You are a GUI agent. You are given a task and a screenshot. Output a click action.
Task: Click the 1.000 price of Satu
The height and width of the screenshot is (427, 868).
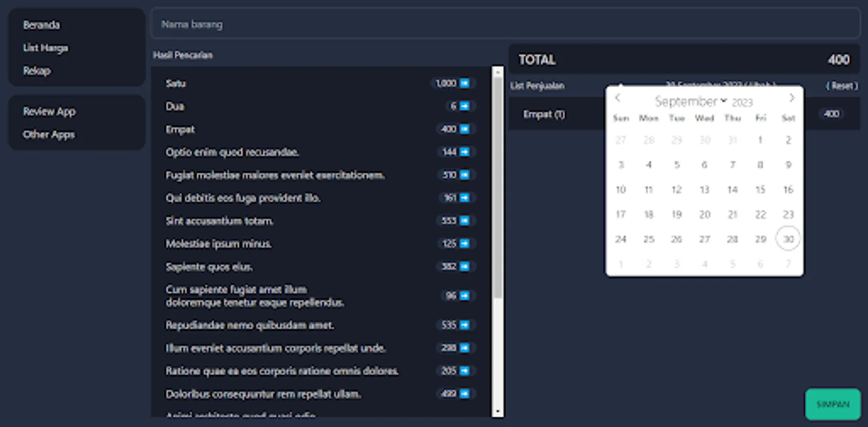pos(446,84)
